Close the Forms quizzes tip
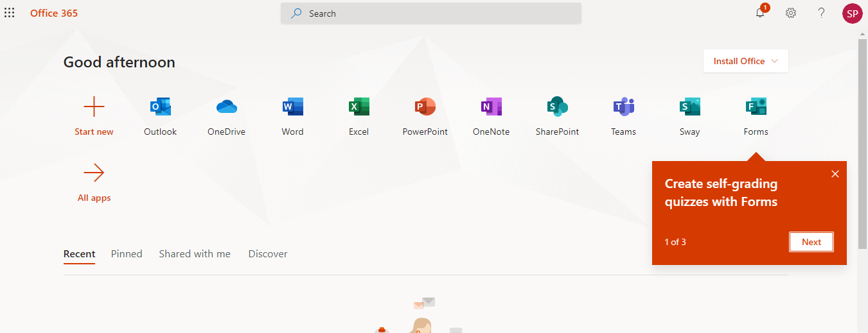 click(835, 174)
